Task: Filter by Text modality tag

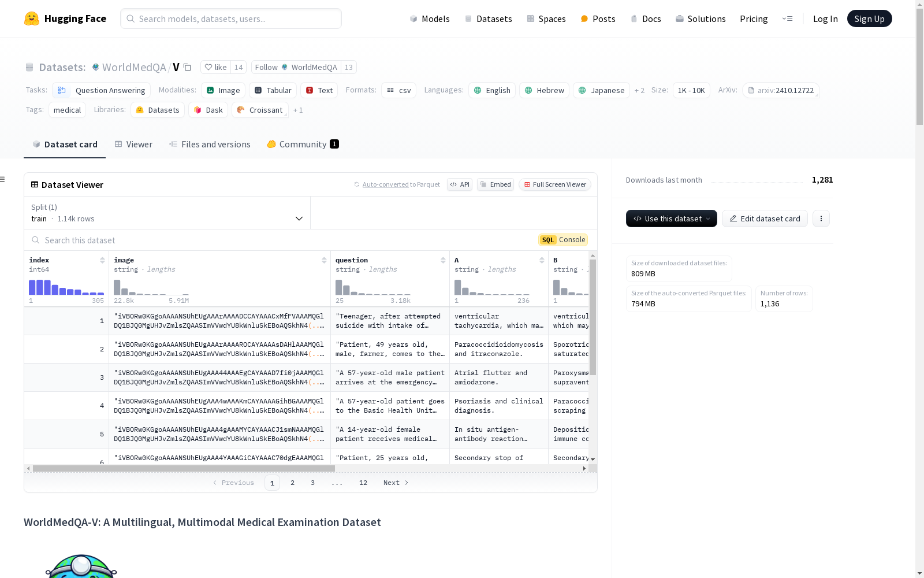Action: (319, 90)
